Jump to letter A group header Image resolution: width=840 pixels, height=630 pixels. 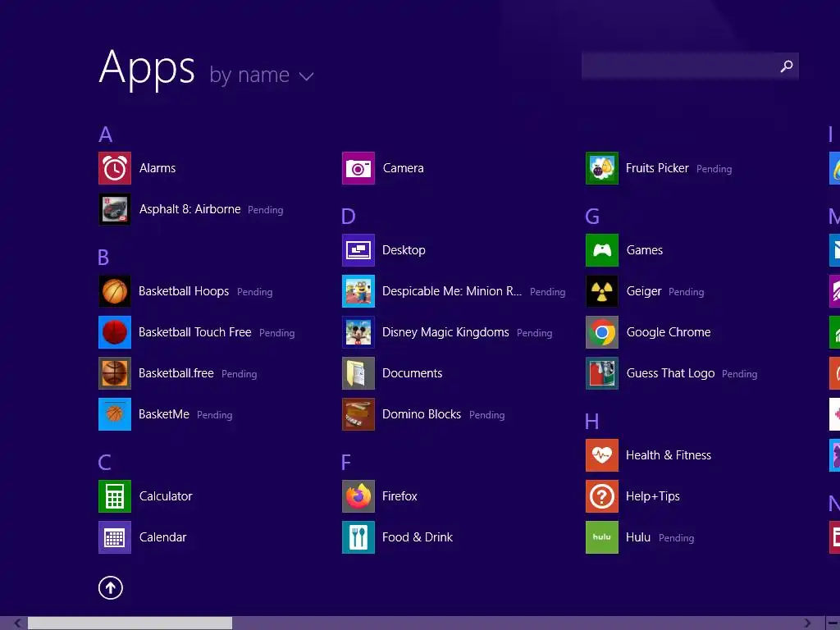point(106,135)
